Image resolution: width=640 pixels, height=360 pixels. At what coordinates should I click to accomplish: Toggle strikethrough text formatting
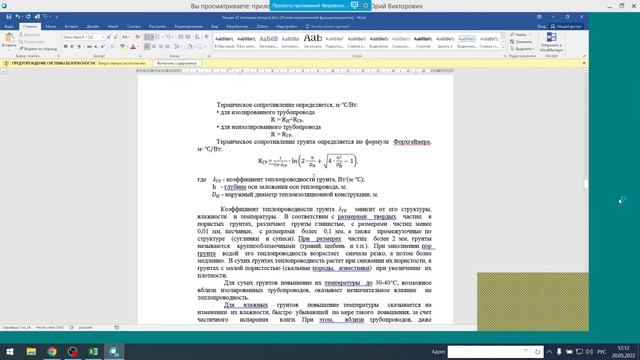tap(89, 47)
